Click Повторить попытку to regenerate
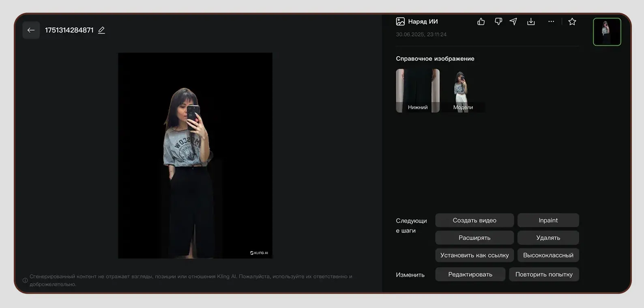Screen dimensions: 644x308 click(543, 274)
